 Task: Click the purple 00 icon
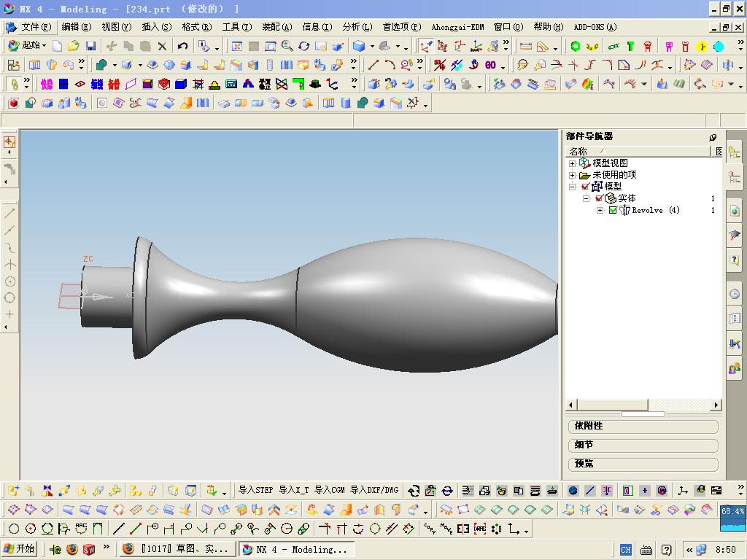click(490, 65)
